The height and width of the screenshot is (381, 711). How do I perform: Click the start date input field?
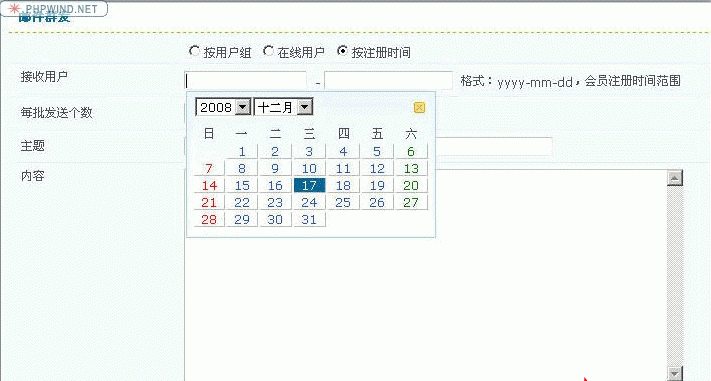(246, 81)
